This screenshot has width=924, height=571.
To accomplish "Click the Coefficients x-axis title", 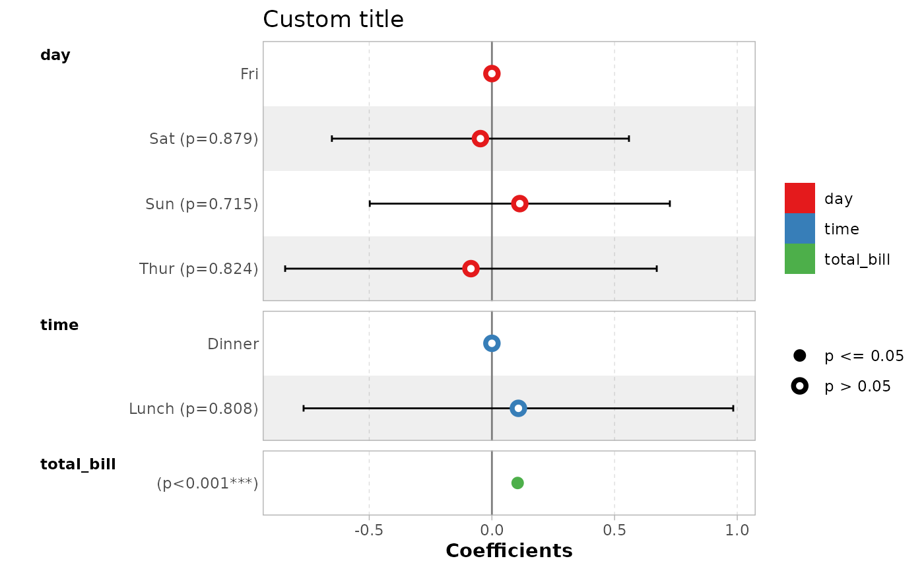I will tap(509, 551).
